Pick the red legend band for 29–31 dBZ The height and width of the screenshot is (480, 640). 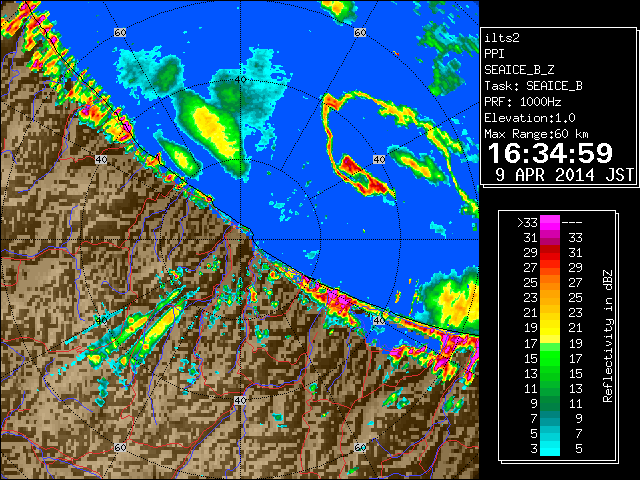(550, 253)
